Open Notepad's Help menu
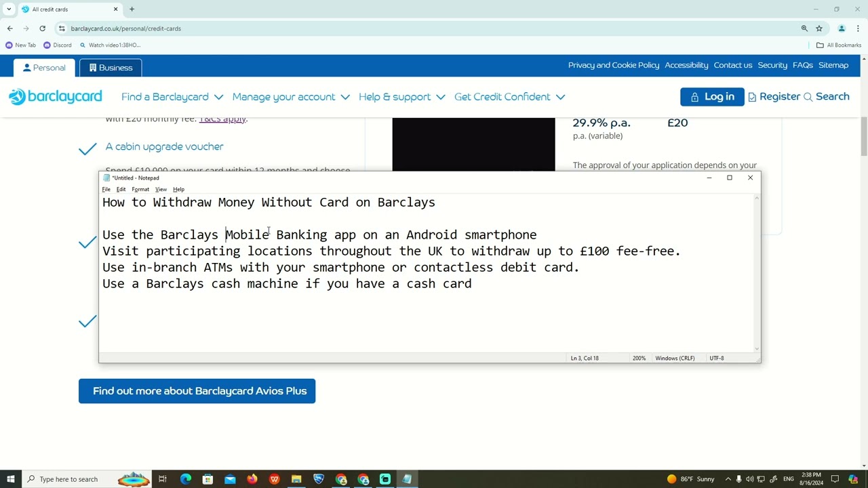This screenshot has width=868, height=488. tap(178, 189)
